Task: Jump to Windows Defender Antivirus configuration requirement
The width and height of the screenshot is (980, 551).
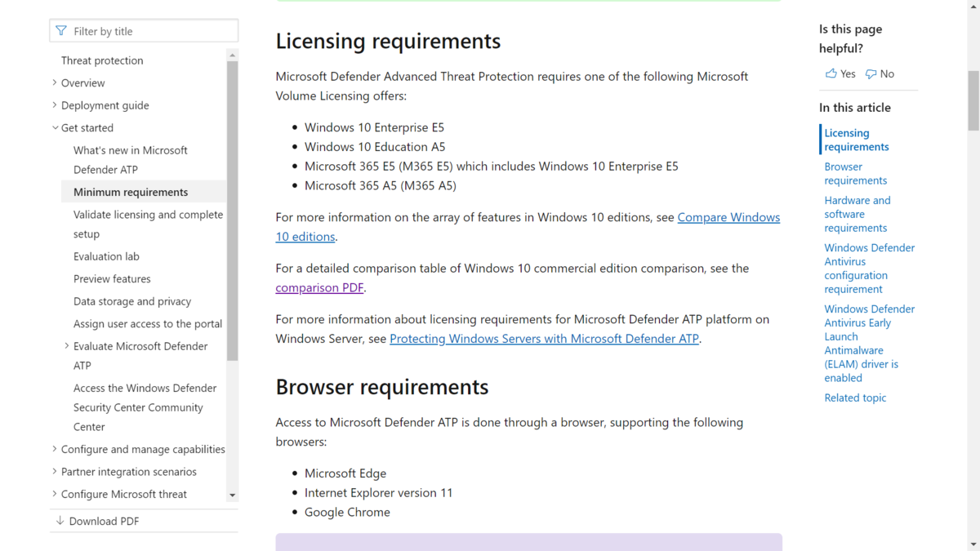Action: [x=869, y=269]
